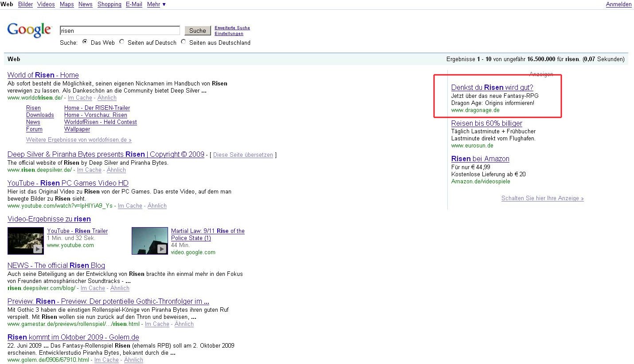Click the Google logo

[x=29, y=30]
